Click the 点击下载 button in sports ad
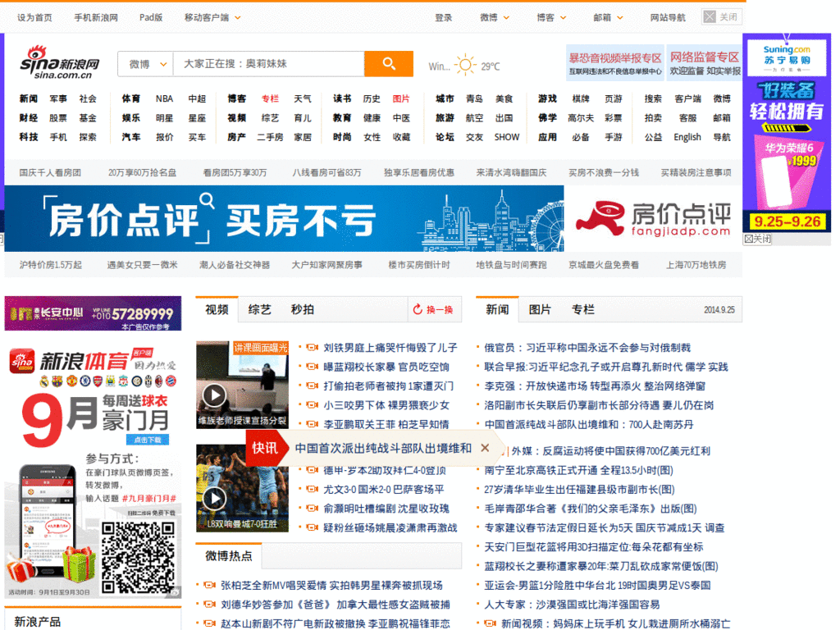Screen dimensions: 840x630 coord(148,440)
